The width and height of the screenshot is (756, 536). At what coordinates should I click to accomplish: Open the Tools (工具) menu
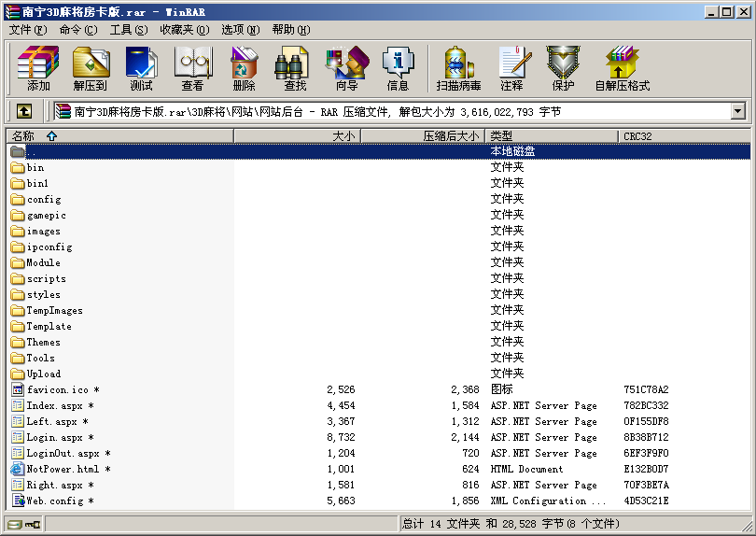tap(128, 30)
